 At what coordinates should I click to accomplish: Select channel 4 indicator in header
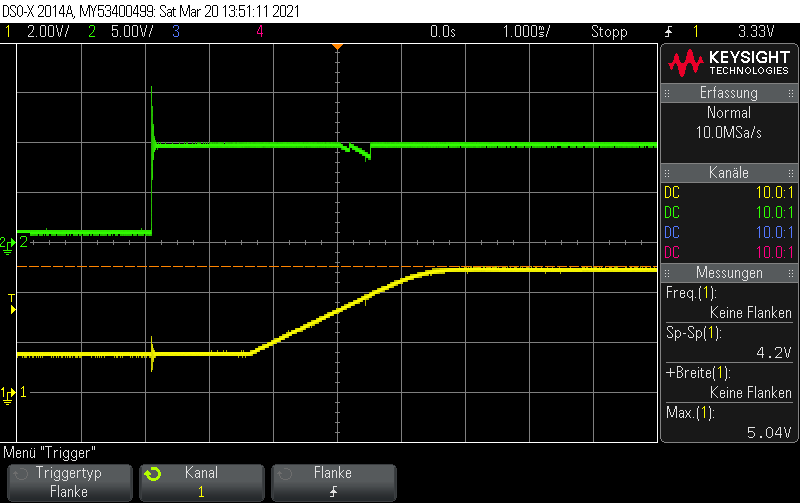click(260, 32)
